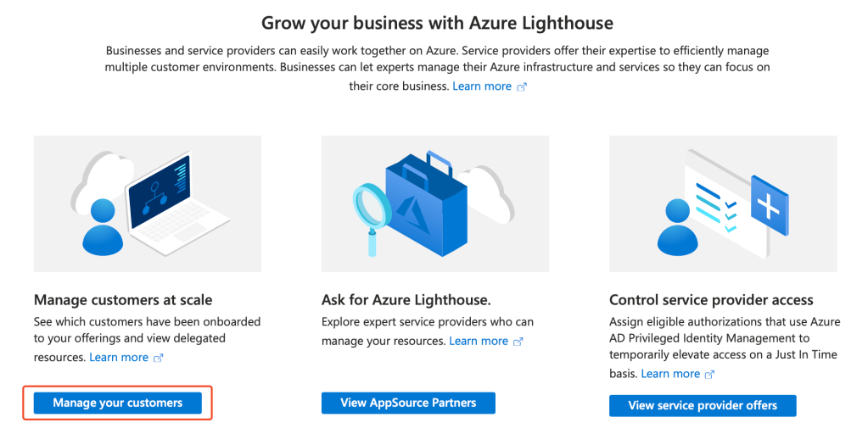Open Learn more under Manage customers at scale
Image resolution: width=868 pixels, height=434 pixels.
119,358
